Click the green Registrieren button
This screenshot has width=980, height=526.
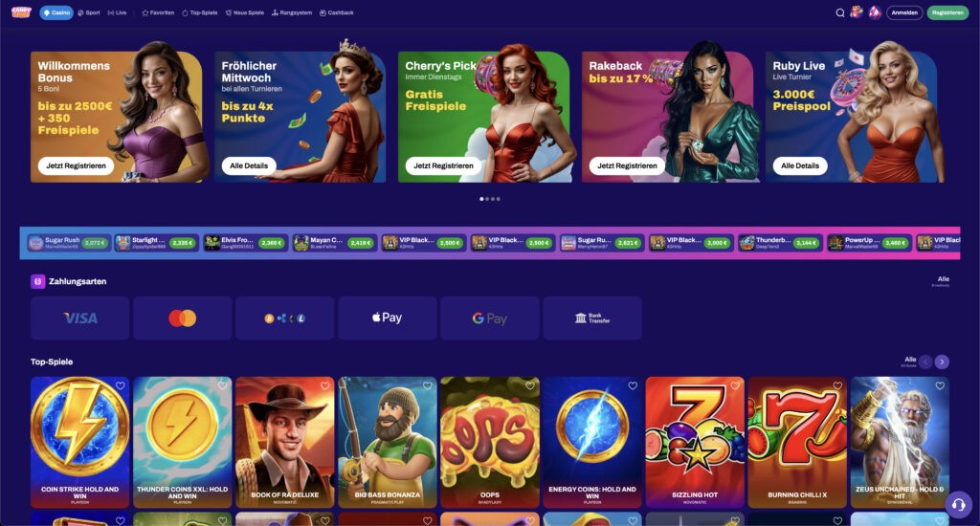pyautogui.click(x=947, y=12)
